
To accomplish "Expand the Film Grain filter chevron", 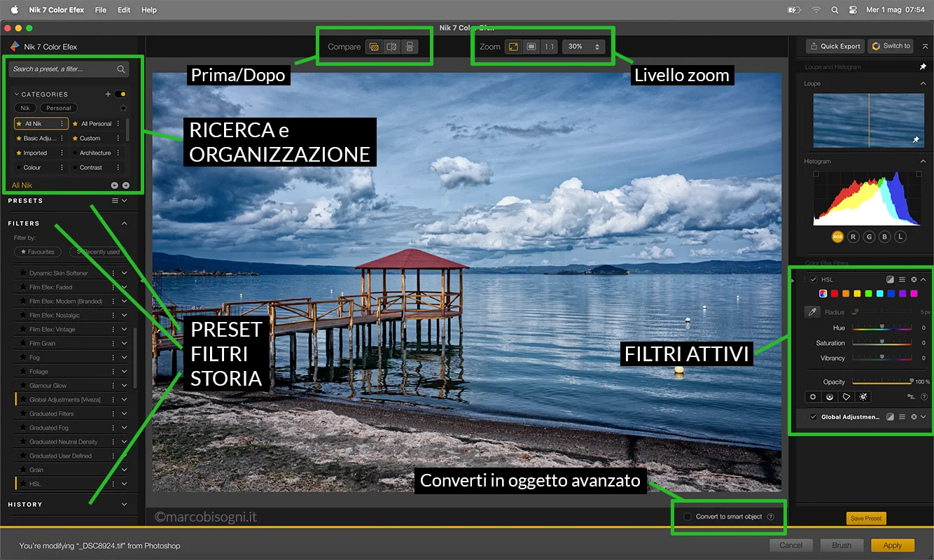I will coord(125,343).
